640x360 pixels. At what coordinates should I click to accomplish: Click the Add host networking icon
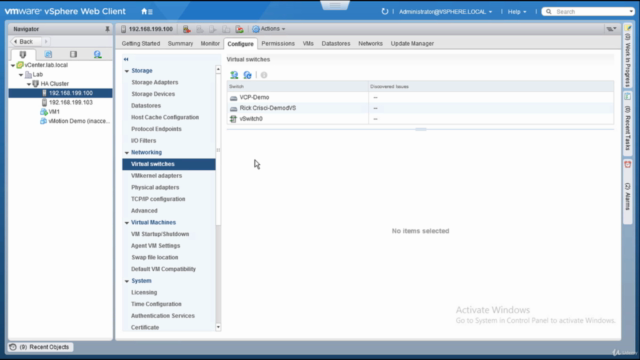pos(234,75)
